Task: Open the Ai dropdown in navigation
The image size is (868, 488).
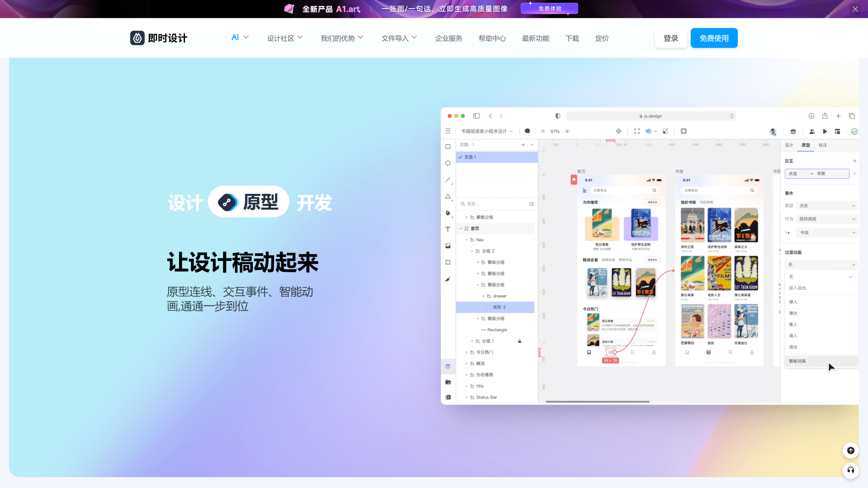Action: click(240, 38)
